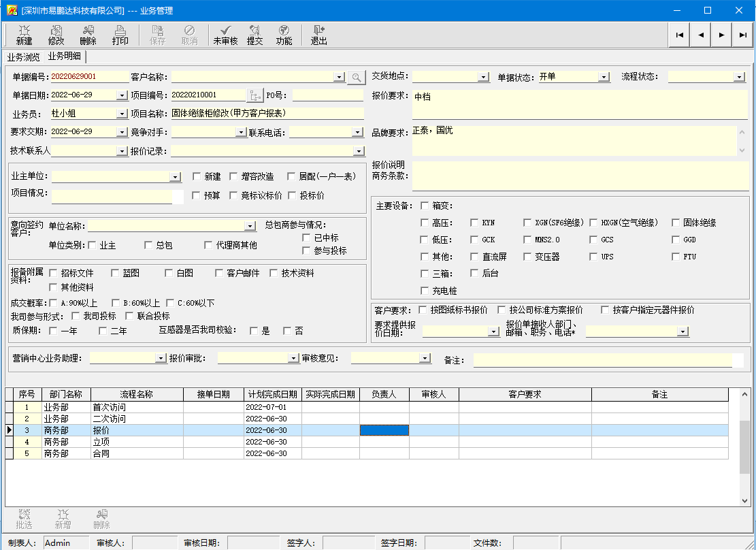Click the 项目名称 input field
Viewport: 756px width, 550px height.
tap(267, 114)
